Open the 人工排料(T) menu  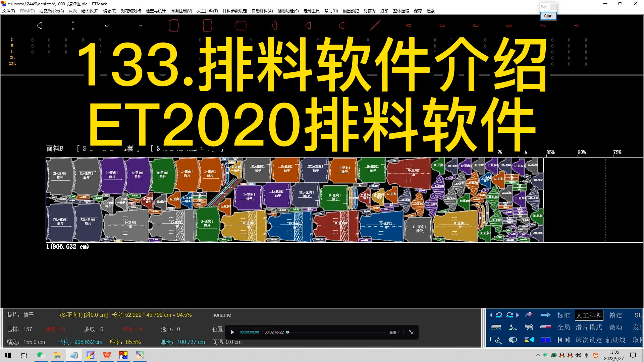[207, 11]
